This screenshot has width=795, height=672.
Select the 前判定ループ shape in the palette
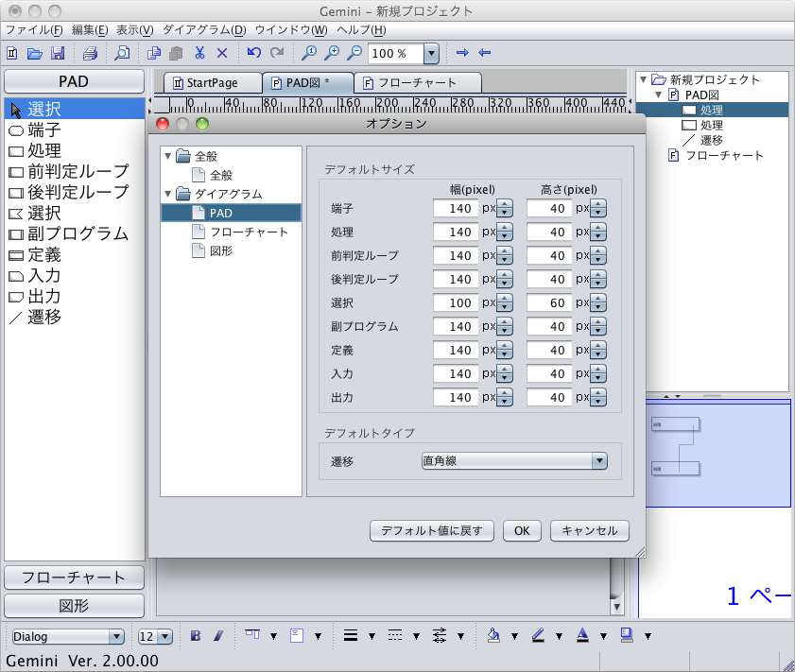[75, 172]
